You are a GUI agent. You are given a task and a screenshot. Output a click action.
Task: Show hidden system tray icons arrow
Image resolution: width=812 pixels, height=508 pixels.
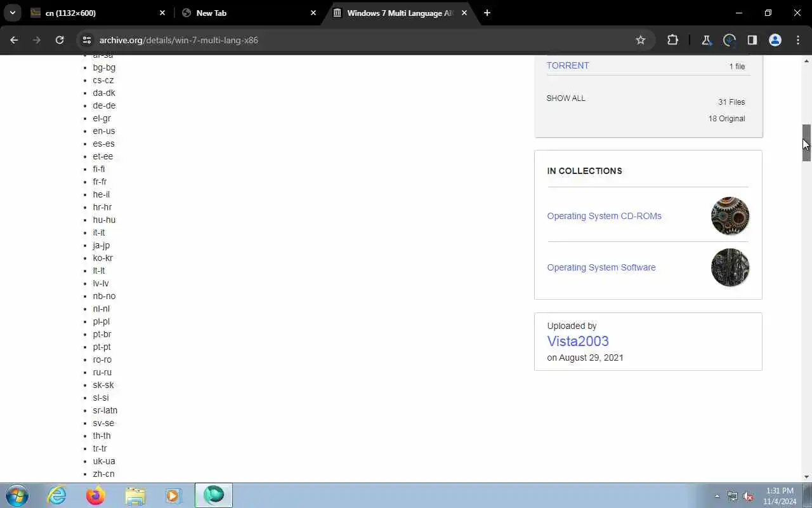click(717, 496)
